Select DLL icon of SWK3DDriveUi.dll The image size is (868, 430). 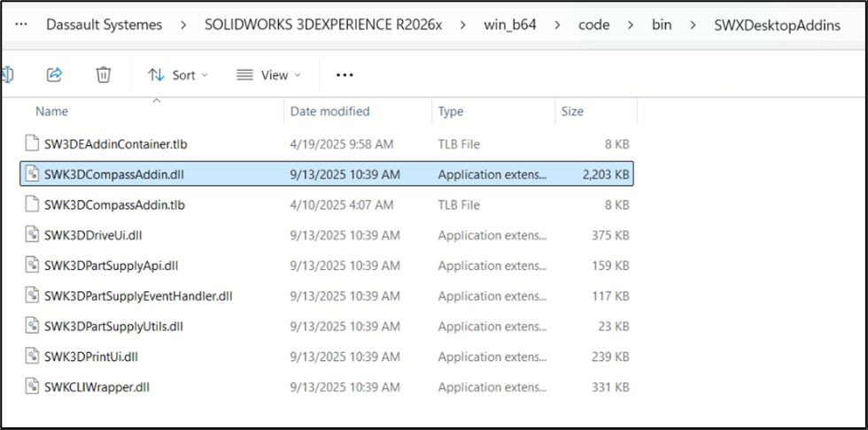(x=33, y=234)
